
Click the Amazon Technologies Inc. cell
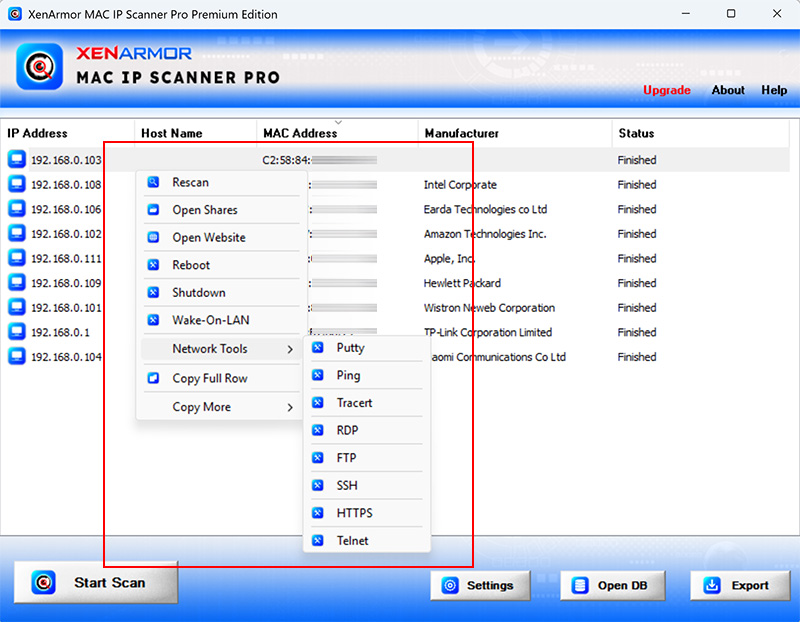point(485,234)
